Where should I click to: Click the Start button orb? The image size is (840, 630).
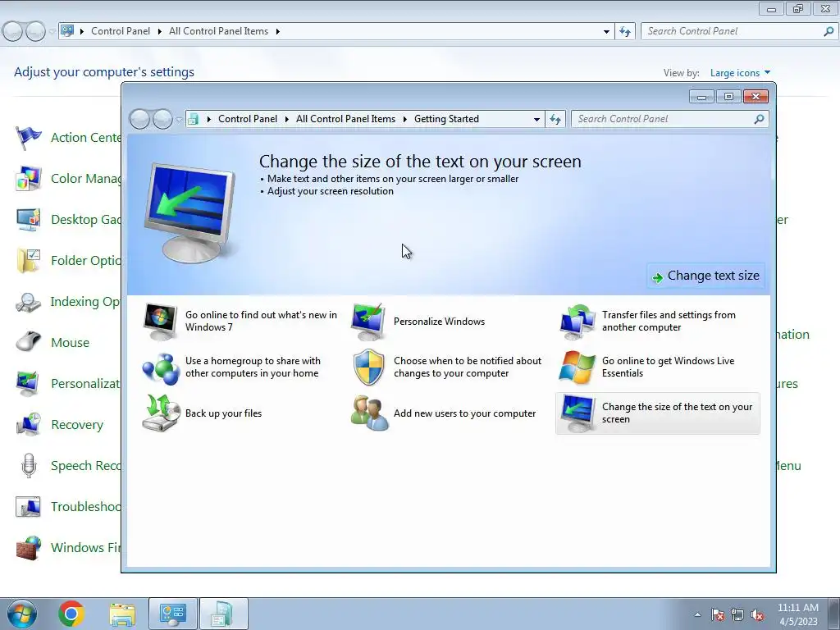22,614
